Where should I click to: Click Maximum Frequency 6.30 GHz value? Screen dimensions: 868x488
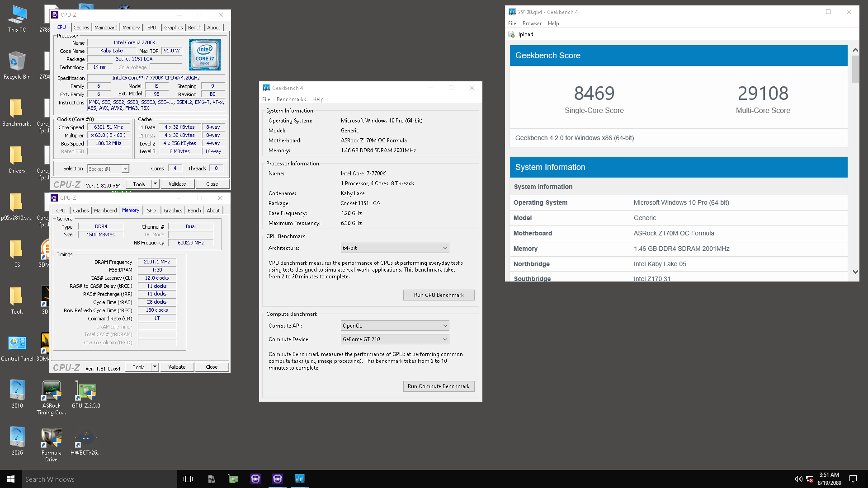coord(351,223)
